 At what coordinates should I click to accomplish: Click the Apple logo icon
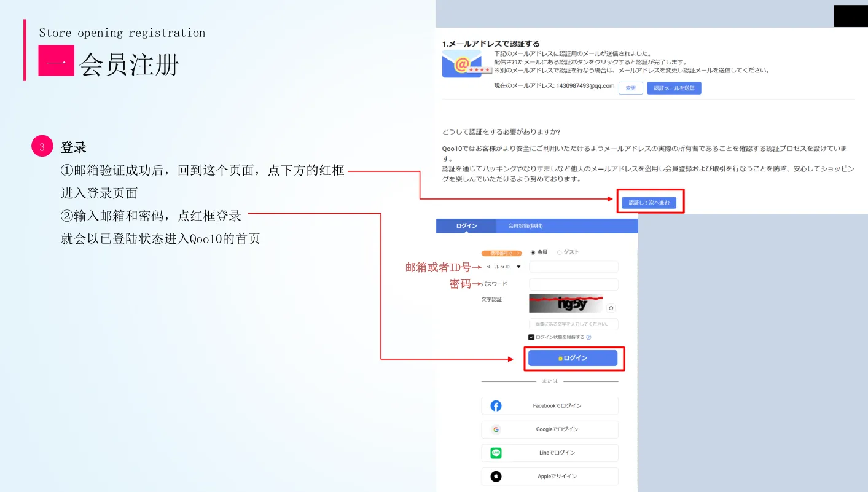tap(496, 477)
